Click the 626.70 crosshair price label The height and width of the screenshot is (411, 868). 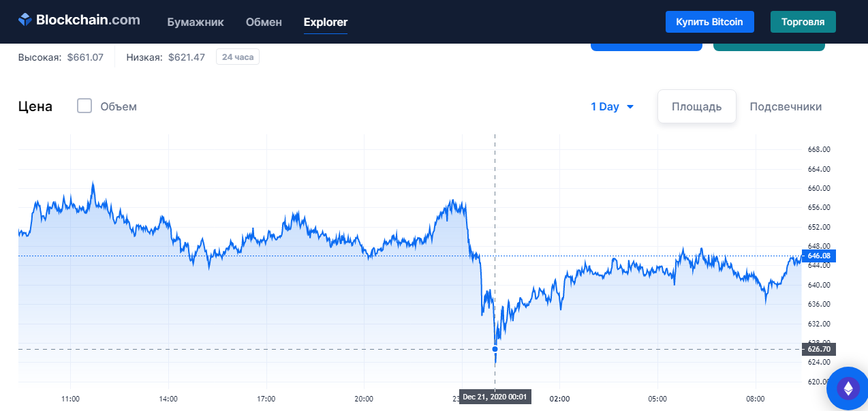click(x=818, y=349)
